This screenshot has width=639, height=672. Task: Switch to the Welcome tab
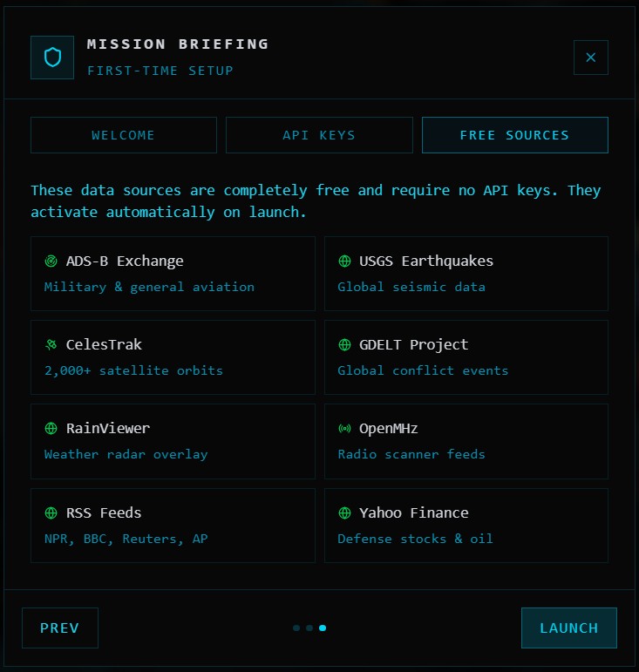point(124,135)
